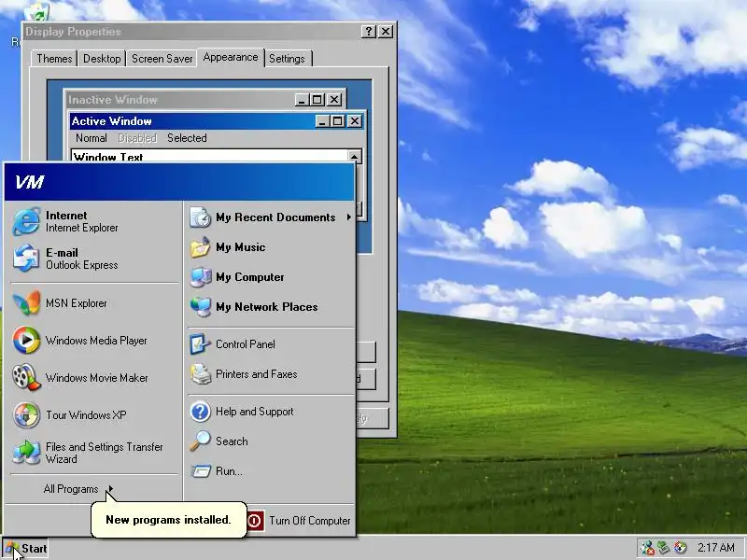This screenshot has height=560, width=747.
Task: Switch to the Desktop tab
Action: pyautogui.click(x=102, y=59)
